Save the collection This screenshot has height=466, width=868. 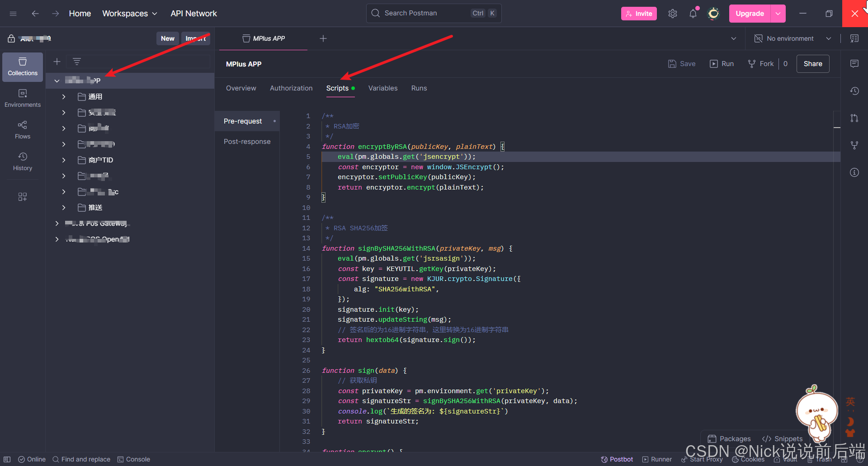click(x=682, y=64)
